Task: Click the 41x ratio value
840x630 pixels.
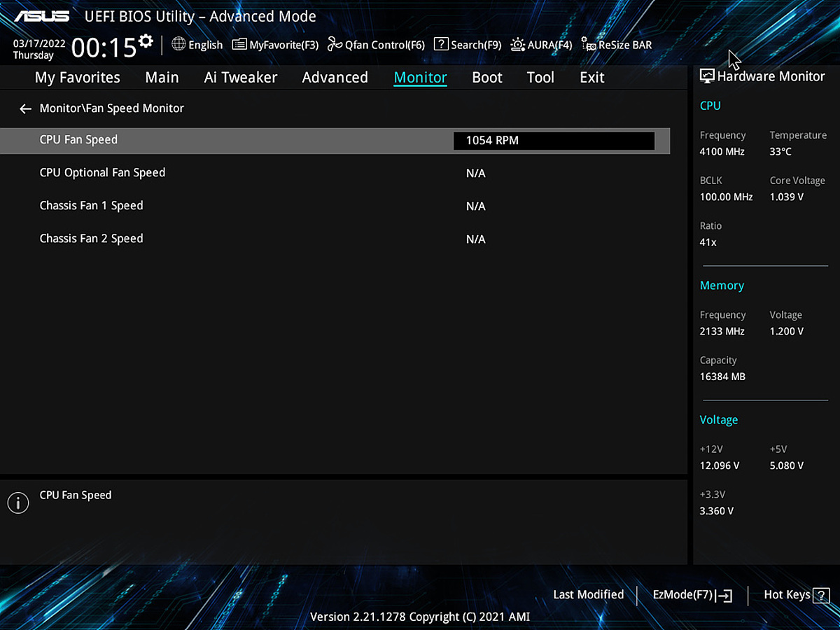Action: [708, 242]
